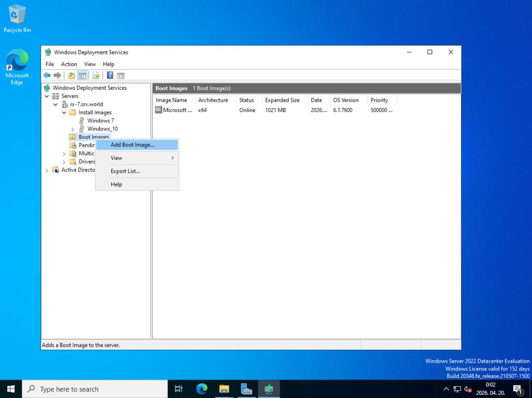532x398 pixels.
Task: Click the Up One Level folder icon
Action: pos(72,75)
